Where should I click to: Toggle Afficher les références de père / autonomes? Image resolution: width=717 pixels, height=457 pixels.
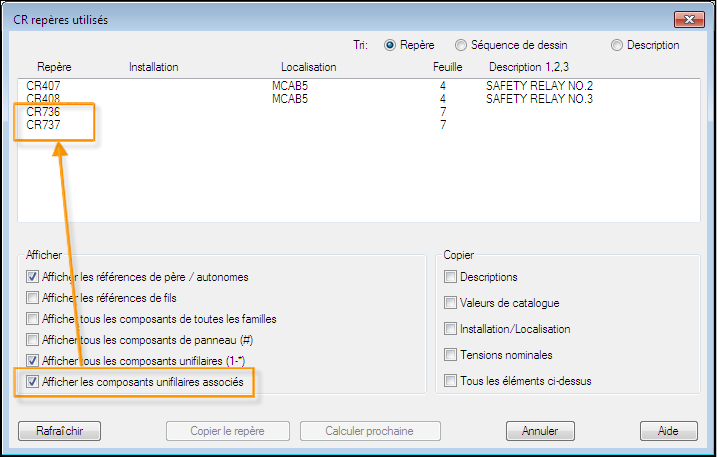(x=32, y=277)
